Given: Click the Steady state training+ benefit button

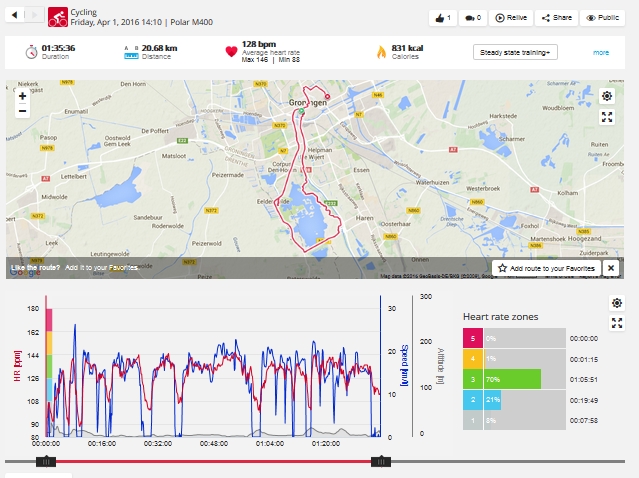Looking at the screenshot, I should [515, 52].
